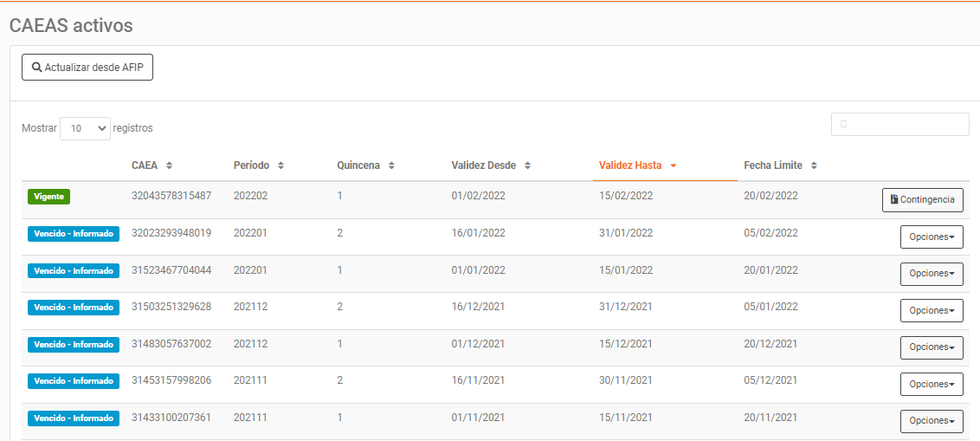Click the green Vigente status badge
The height and width of the screenshot is (441, 980).
pyautogui.click(x=48, y=197)
